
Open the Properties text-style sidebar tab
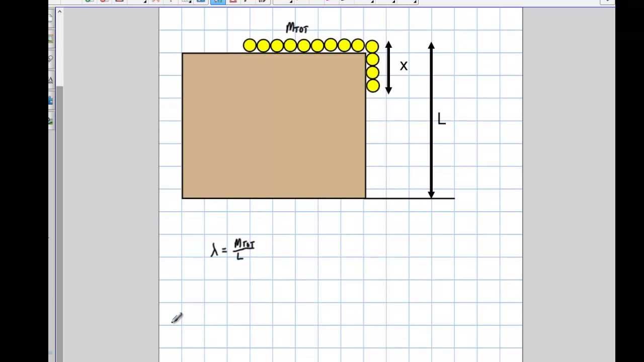click(50, 80)
